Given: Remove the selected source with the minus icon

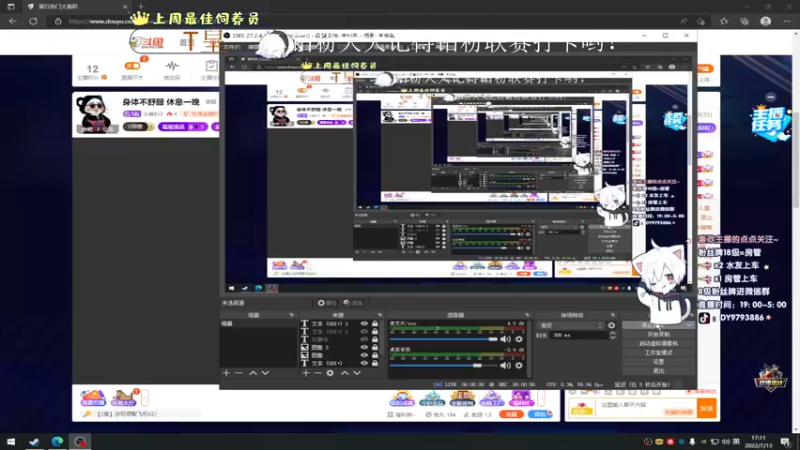Looking at the screenshot, I should click(317, 373).
